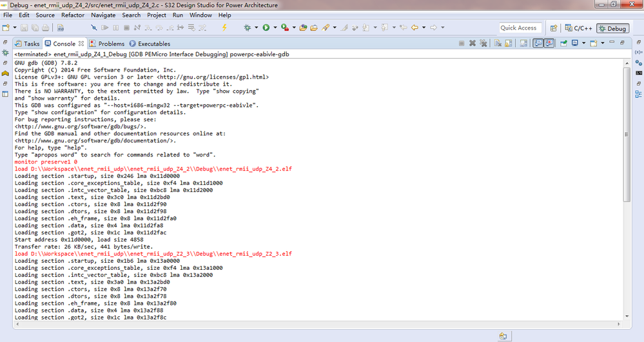
Task: Click the Open Perspective icon
Action: [x=554, y=28]
